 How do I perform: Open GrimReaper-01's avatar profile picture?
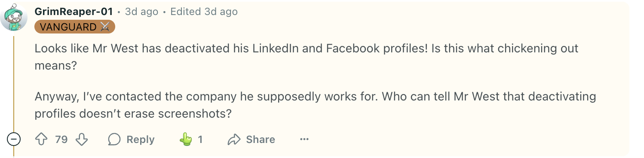click(x=14, y=18)
